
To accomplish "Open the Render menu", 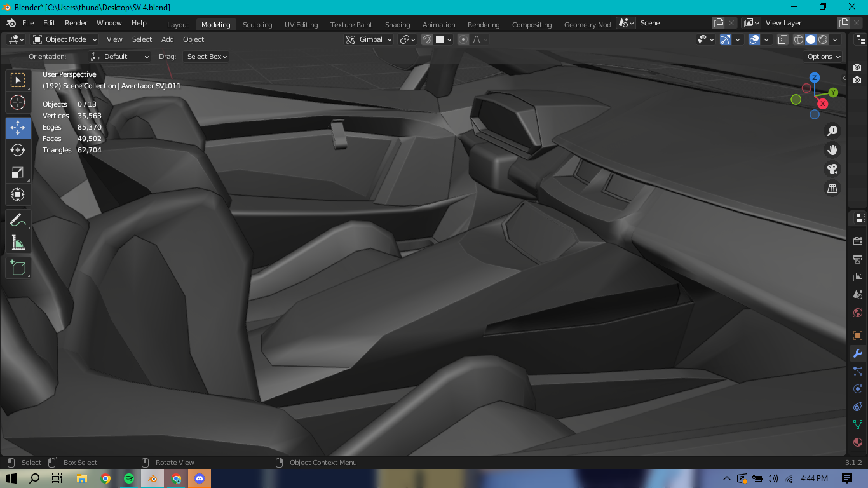I will tap(76, 23).
